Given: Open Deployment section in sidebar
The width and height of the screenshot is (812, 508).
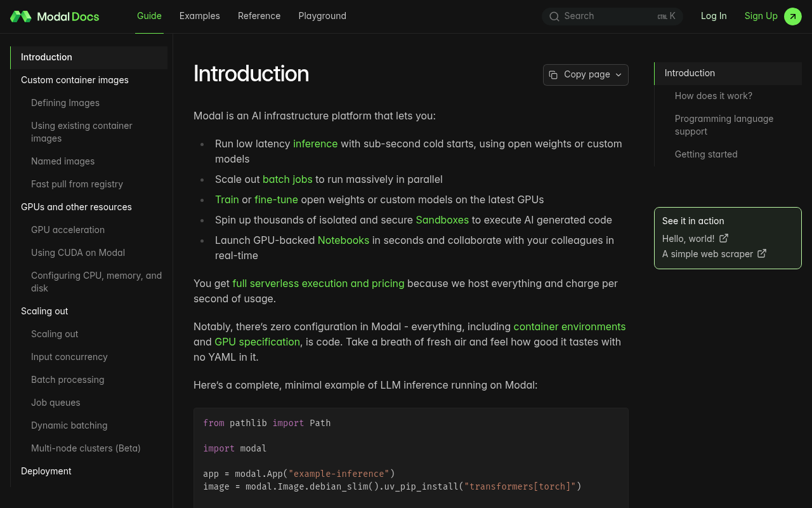Looking at the screenshot, I should tap(46, 471).
